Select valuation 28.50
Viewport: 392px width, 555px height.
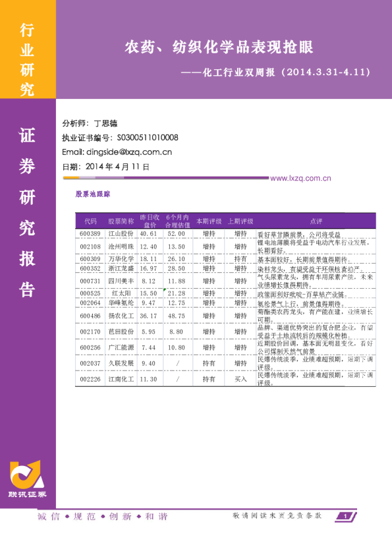point(176,268)
